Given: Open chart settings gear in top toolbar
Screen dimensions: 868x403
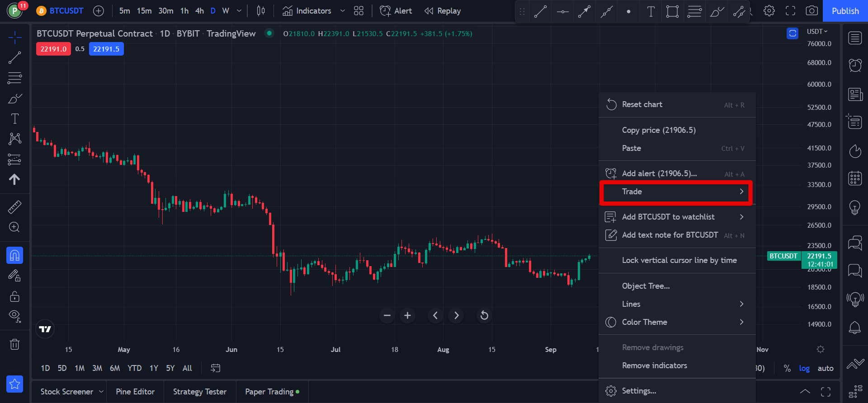Looking at the screenshot, I should tap(769, 11).
